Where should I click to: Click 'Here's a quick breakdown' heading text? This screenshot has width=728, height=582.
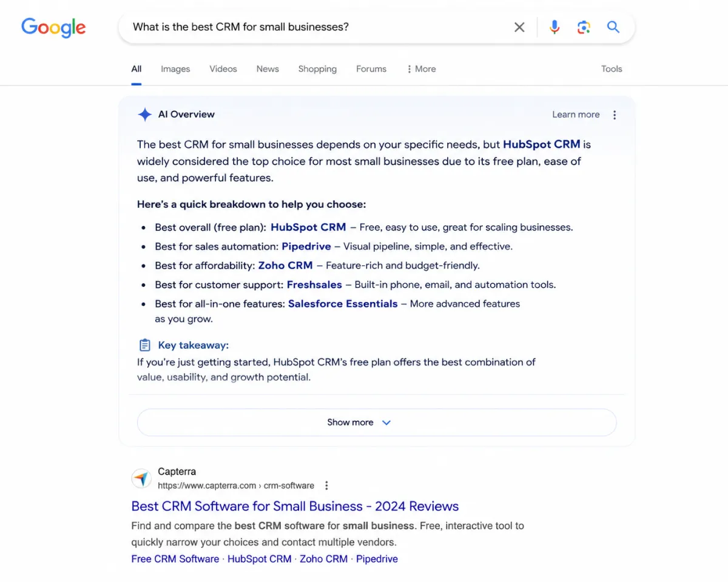(x=251, y=204)
